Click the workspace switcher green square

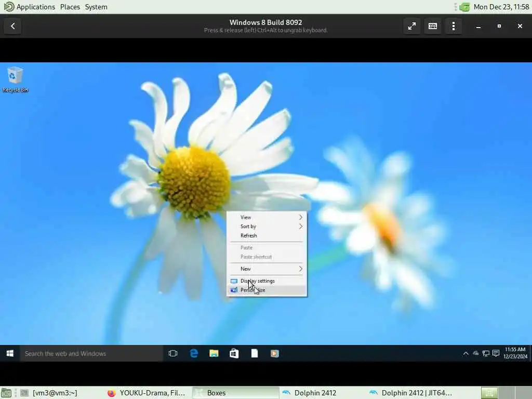coord(489,393)
